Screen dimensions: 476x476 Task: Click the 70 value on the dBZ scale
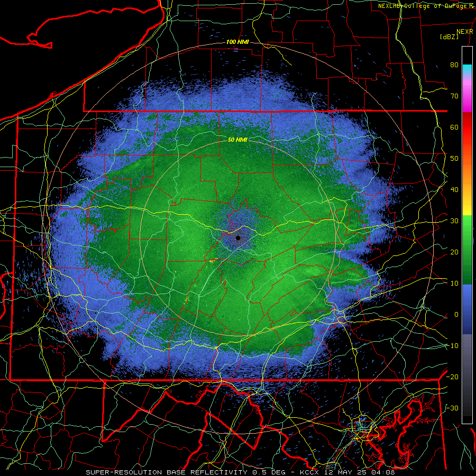(x=454, y=96)
